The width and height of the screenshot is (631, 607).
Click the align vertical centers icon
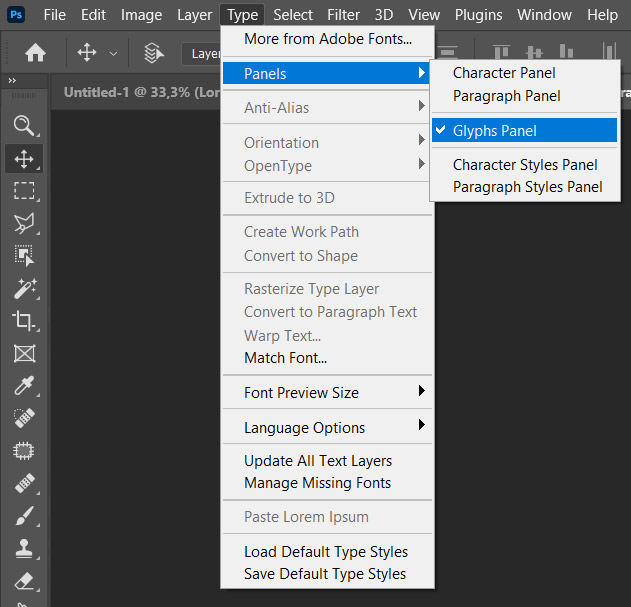click(x=534, y=52)
